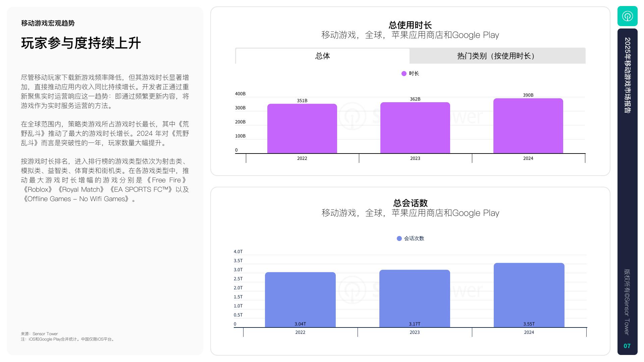Click the 2024 blue sessions bar
The width and height of the screenshot is (644, 362).
click(529, 295)
